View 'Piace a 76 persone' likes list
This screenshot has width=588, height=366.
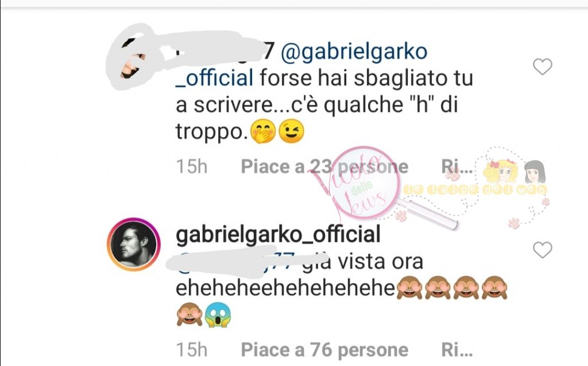[324, 350]
